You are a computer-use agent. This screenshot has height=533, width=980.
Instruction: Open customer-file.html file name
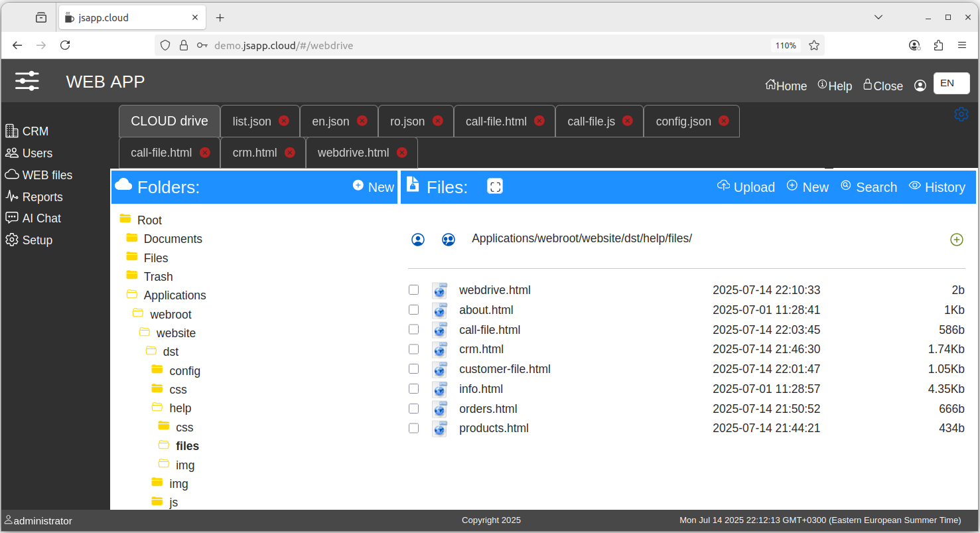505,369
